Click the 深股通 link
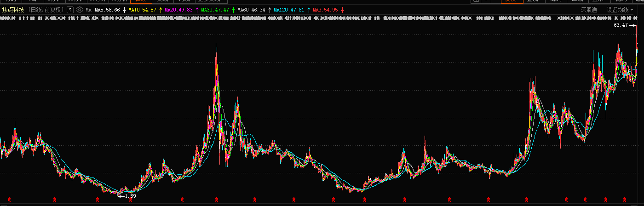The width and height of the screenshot is (644, 206). [588, 10]
